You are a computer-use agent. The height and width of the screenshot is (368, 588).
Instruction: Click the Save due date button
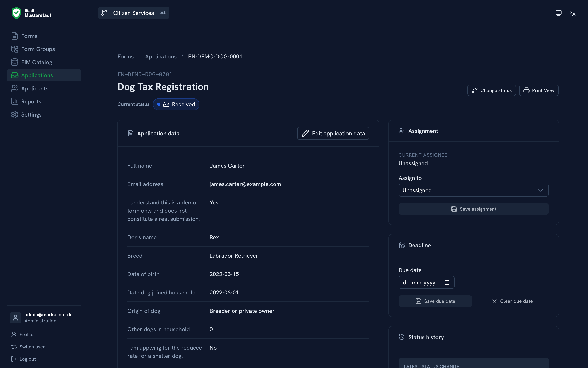(435, 301)
